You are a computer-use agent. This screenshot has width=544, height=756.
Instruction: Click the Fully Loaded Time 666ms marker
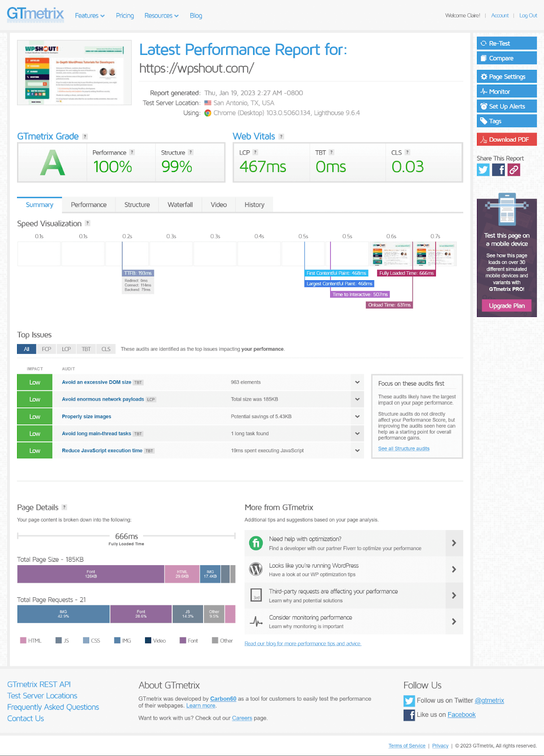406,273
